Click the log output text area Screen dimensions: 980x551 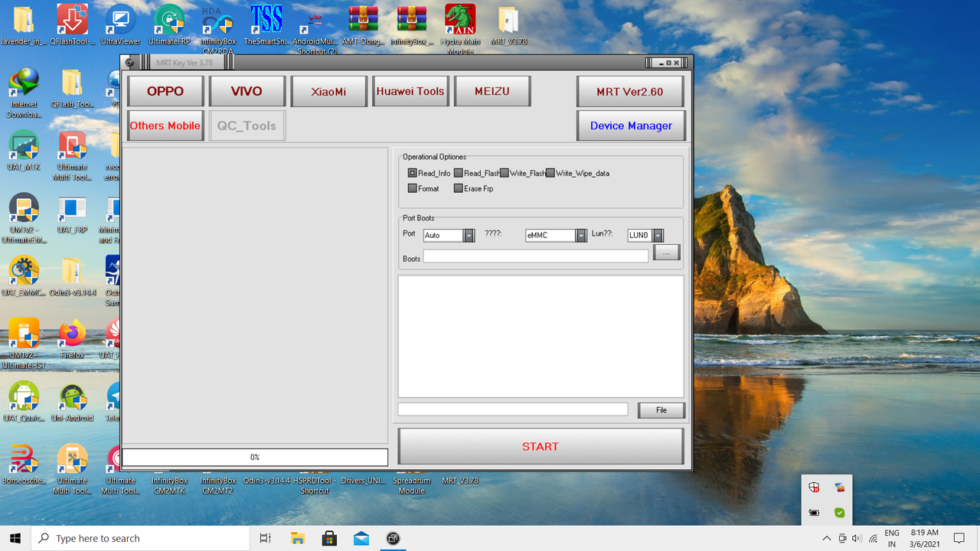[541, 336]
